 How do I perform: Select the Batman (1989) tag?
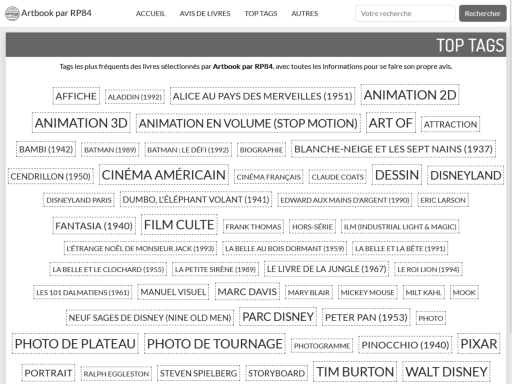click(110, 150)
